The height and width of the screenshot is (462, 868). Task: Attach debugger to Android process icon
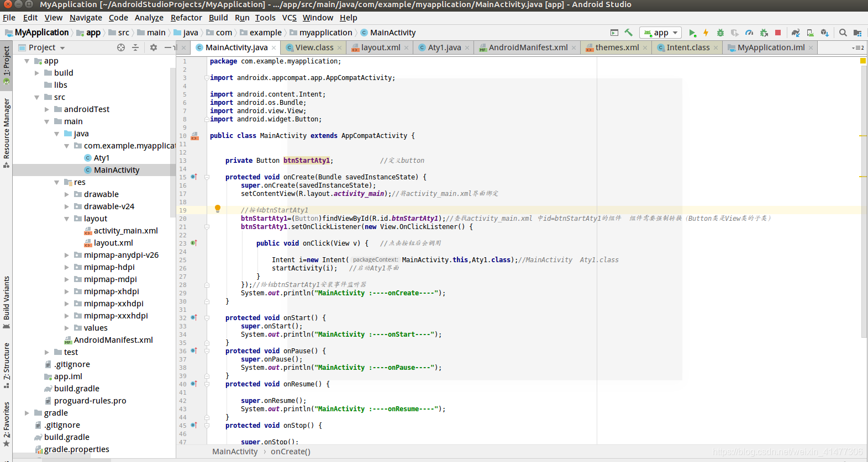[x=764, y=33]
